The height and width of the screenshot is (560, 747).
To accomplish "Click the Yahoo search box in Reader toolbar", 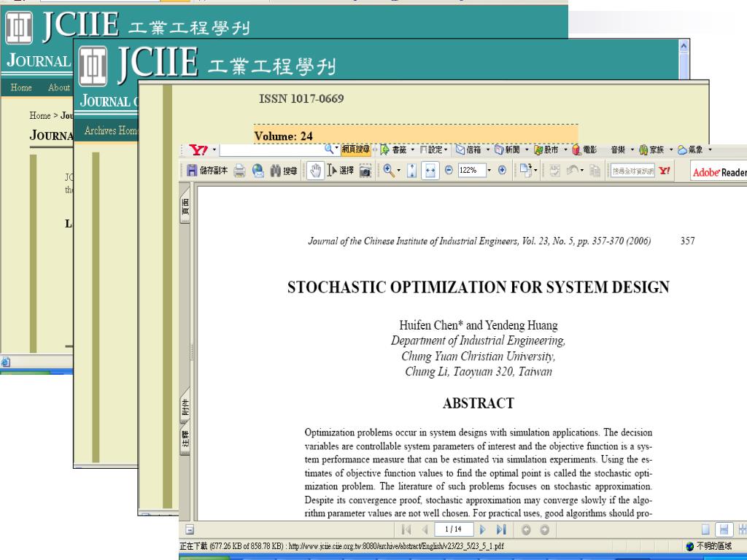I will tap(632, 171).
